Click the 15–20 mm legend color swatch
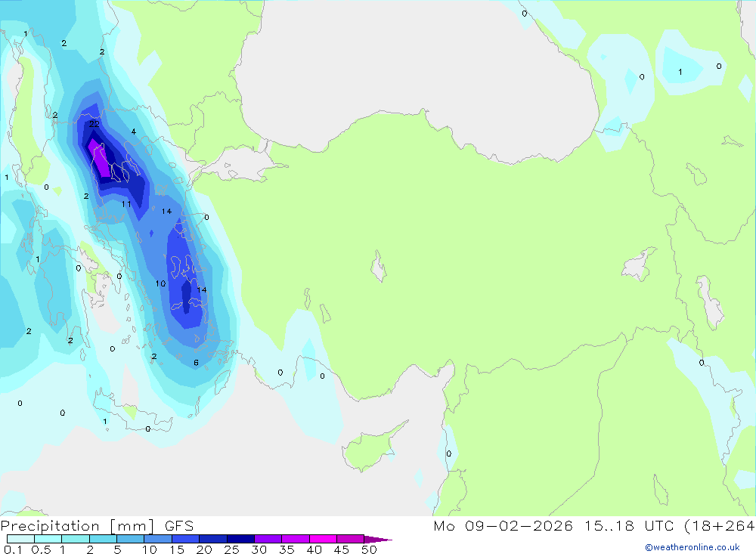 tap(186, 539)
